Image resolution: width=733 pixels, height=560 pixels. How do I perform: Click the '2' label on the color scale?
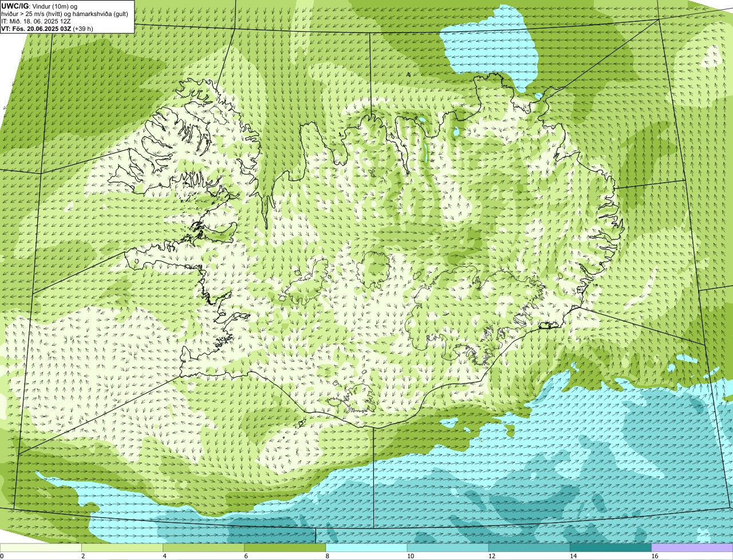[x=83, y=556]
